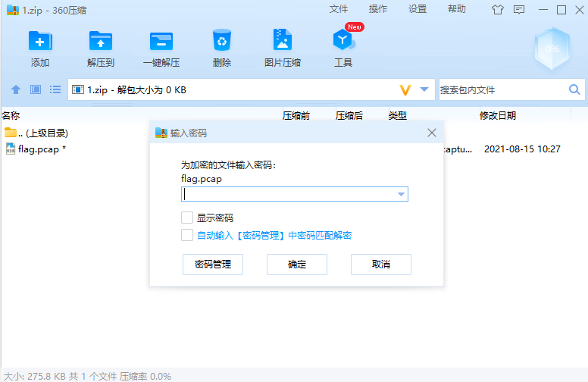Check the auto-input password manager checkbox
Image resolution: width=588 pixels, height=382 pixels.
pos(187,235)
